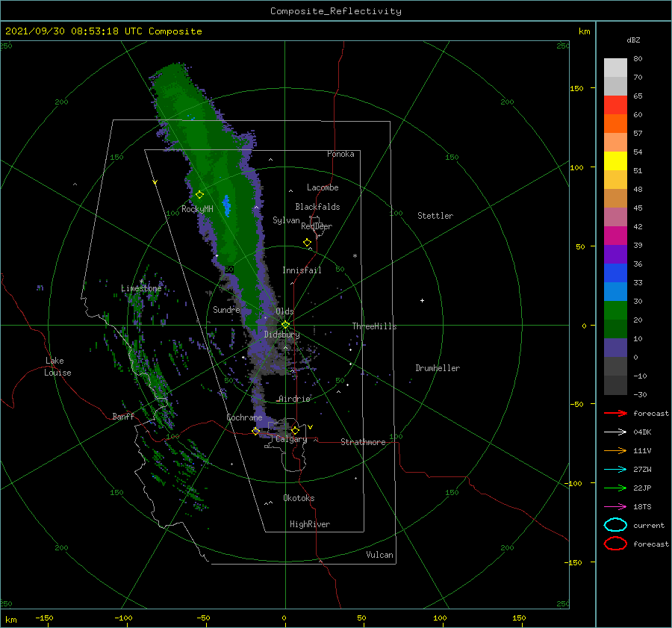This screenshot has width=672, height=628.
Task: Click the blue 33-36 dBZ swatch
Action: point(615,273)
